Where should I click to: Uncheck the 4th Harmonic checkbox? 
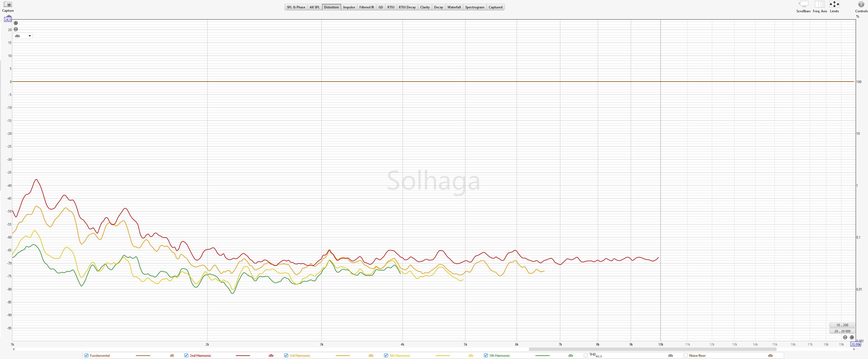(386, 355)
